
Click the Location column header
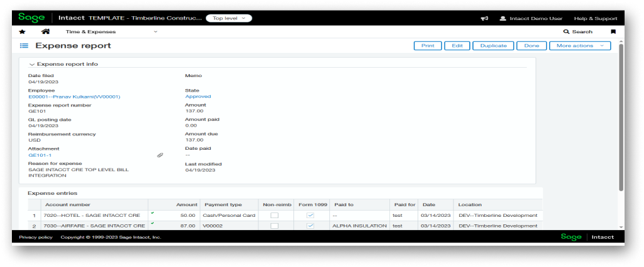tap(498, 204)
